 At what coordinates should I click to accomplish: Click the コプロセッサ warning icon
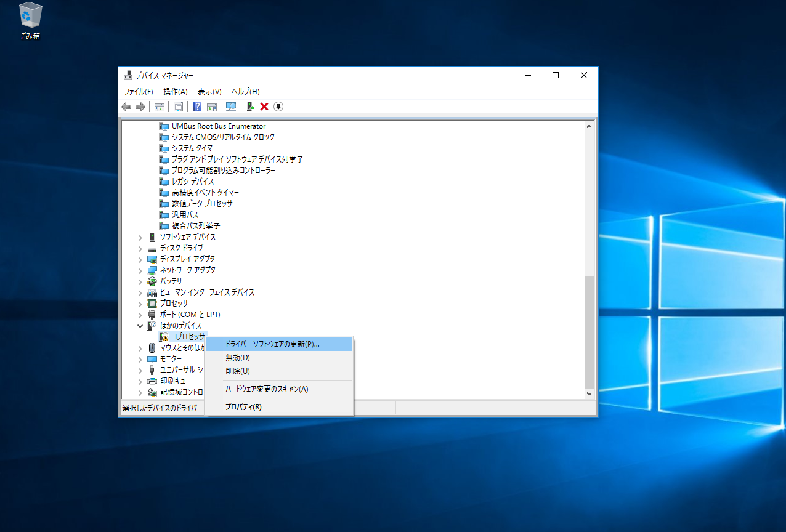click(x=164, y=337)
